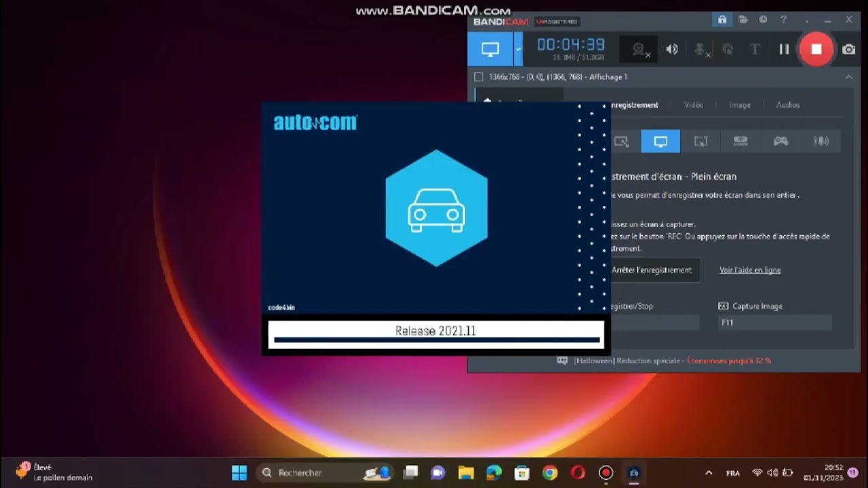
Task: Open Microsoft Edge from the taskbar
Action: coord(494,472)
